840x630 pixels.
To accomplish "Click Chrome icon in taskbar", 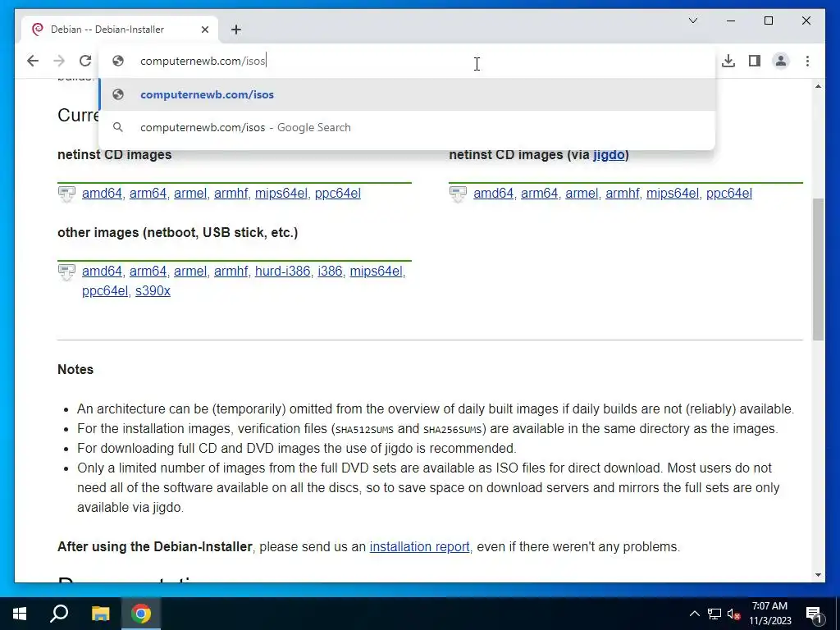I will tap(141, 614).
